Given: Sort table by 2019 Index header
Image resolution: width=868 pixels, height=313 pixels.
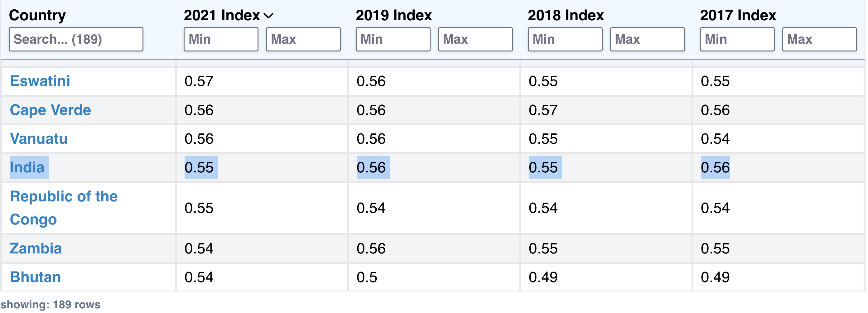Looking at the screenshot, I should [393, 16].
